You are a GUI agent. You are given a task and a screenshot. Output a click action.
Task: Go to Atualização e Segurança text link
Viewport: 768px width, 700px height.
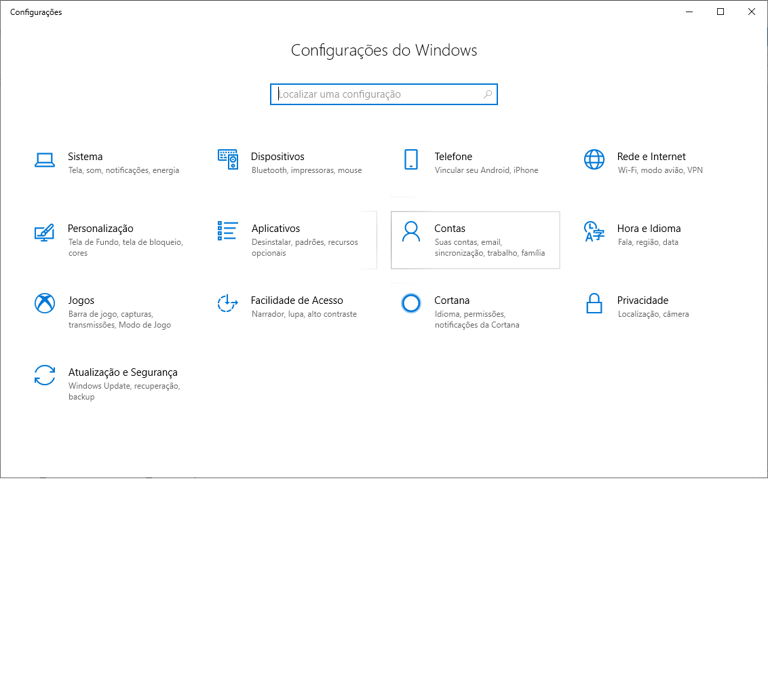[x=123, y=372]
